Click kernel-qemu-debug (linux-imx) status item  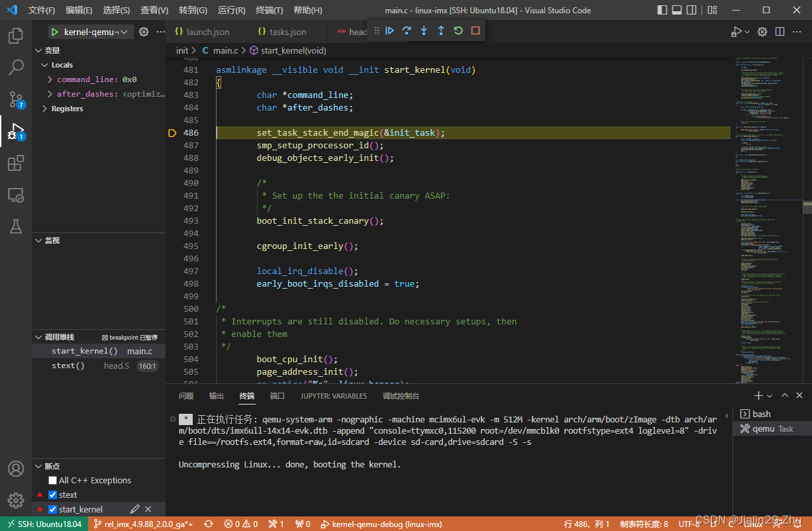[x=381, y=524]
